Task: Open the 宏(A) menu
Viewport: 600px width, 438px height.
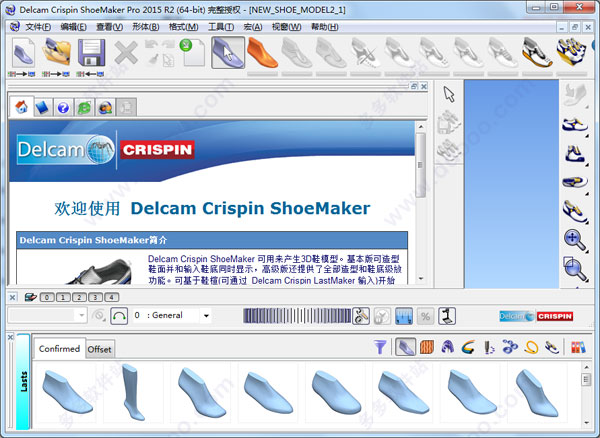Action: point(253,27)
